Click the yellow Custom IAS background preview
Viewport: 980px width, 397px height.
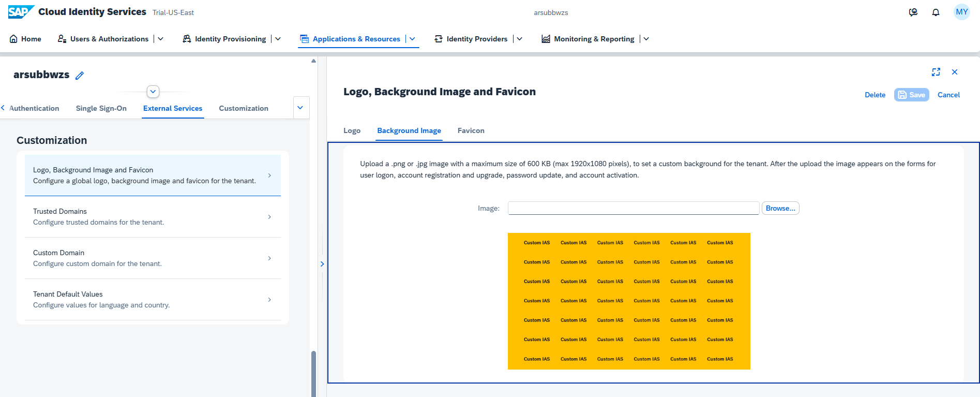pos(629,301)
